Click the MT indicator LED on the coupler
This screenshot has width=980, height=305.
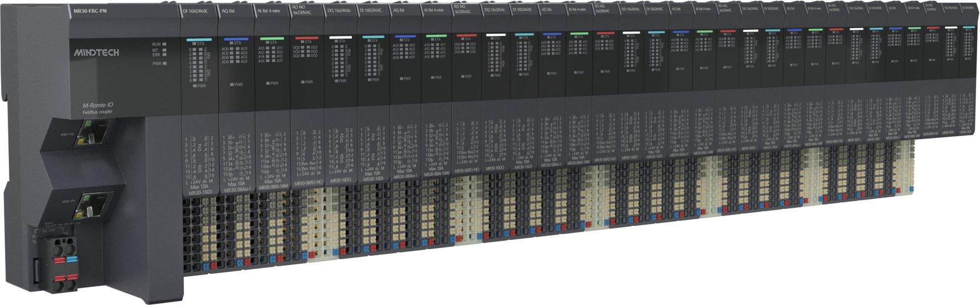coord(165,50)
